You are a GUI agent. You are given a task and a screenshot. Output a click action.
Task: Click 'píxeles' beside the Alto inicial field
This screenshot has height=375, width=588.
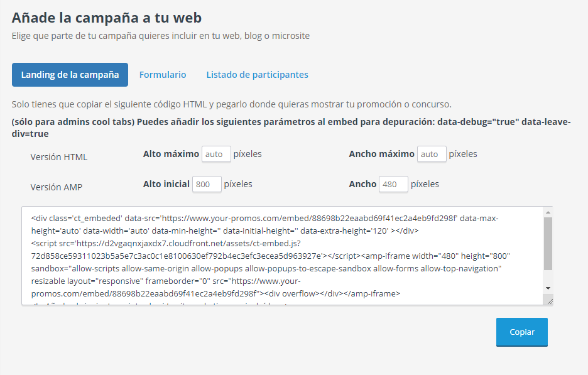[238, 184]
